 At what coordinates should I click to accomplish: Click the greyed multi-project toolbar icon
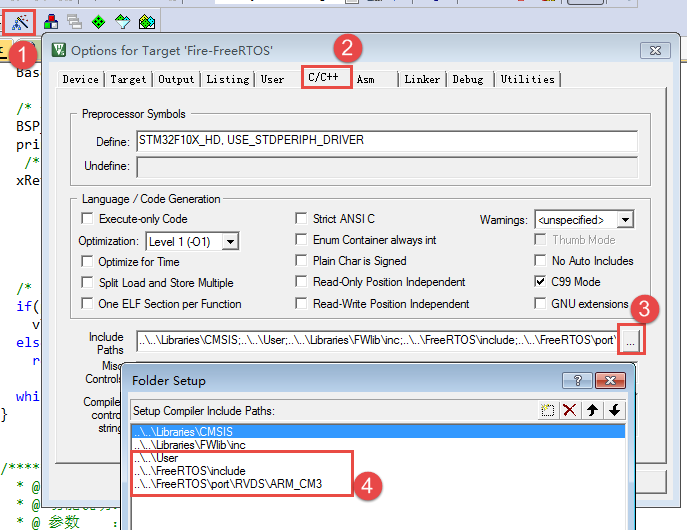74,21
